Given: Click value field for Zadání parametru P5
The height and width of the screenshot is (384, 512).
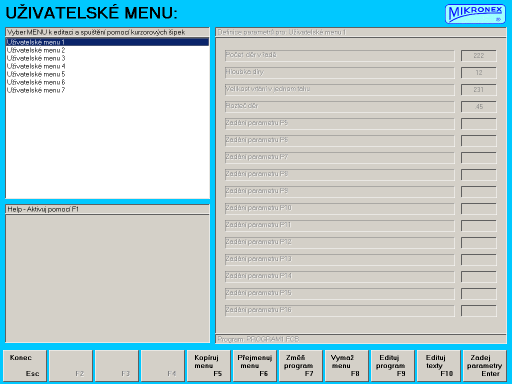Looking at the screenshot, I should [x=479, y=124].
